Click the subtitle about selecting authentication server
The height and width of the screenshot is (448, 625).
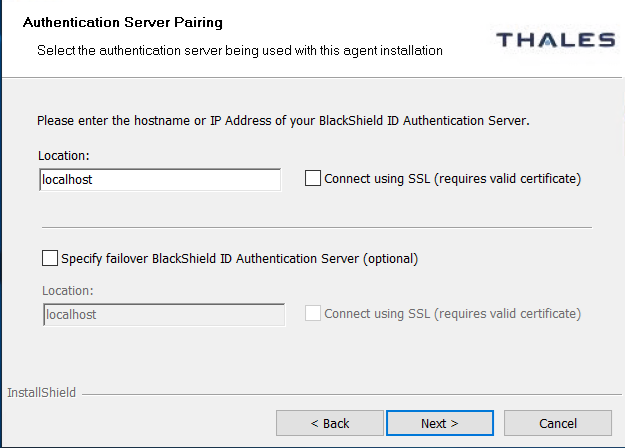coord(240,49)
